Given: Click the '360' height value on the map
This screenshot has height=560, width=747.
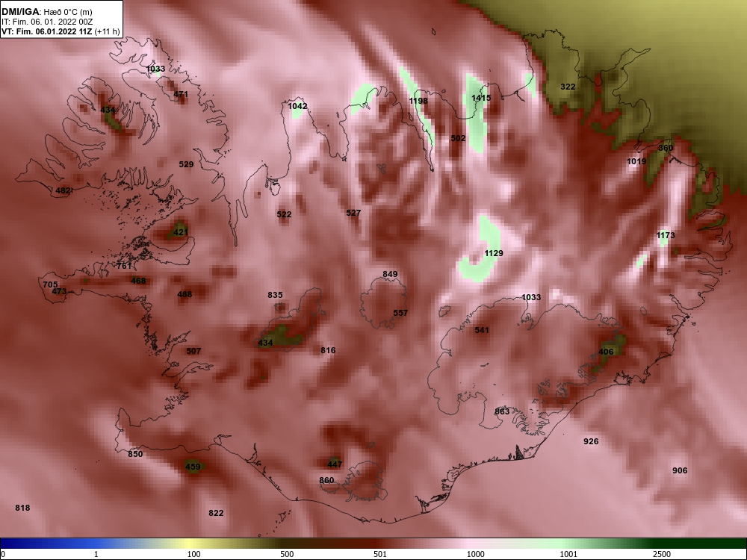Looking at the screenshot, I should [666, 148].
